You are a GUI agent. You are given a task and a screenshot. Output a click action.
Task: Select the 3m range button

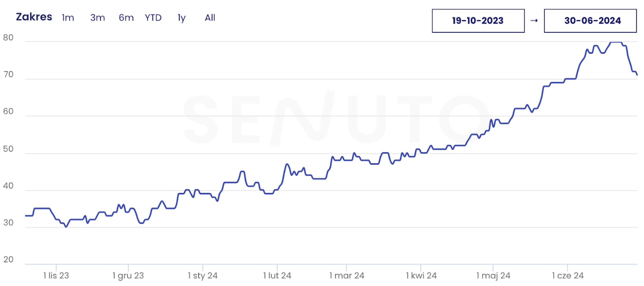point(97,18)
